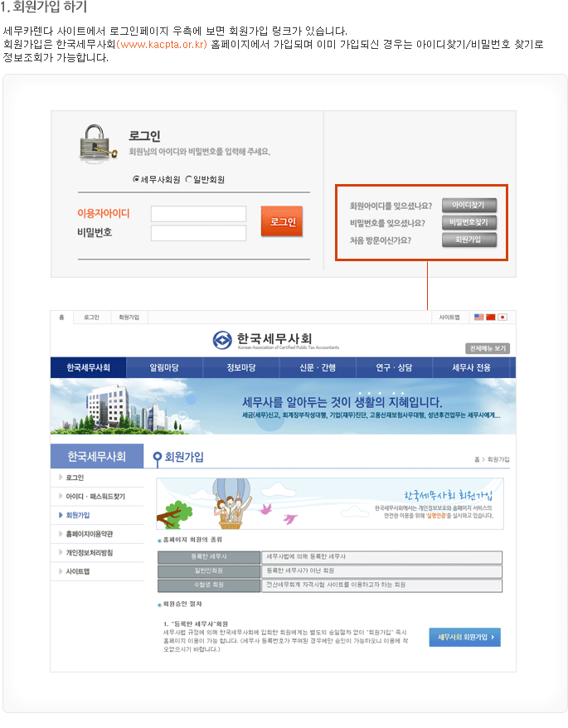The height and width of the screenshot is (728, 568).
Task: Click the 아이디찾기 button
Action: (468, 205)
